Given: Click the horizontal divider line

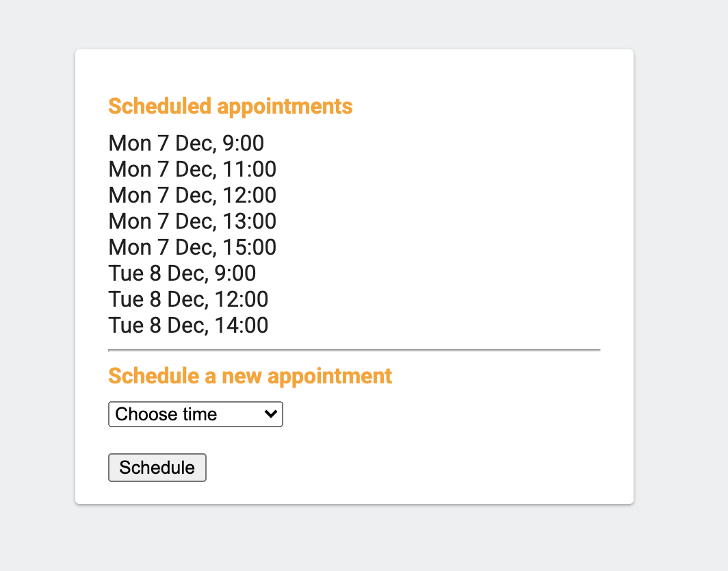Looking at the screenshot, I should point(354,349).
